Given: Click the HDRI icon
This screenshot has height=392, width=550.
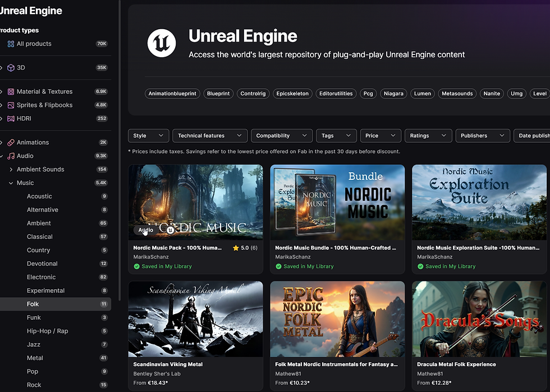Looking at the screenshot, I should (11, 118).
